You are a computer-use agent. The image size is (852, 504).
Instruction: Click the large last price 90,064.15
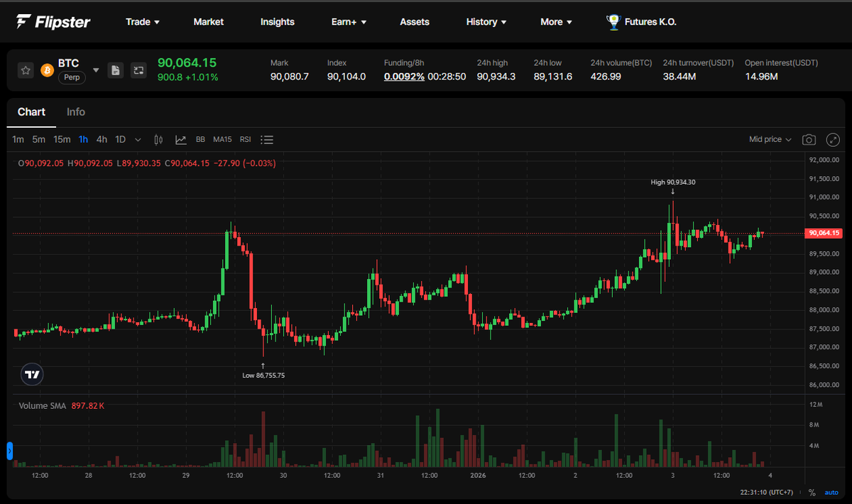[187, 62]
